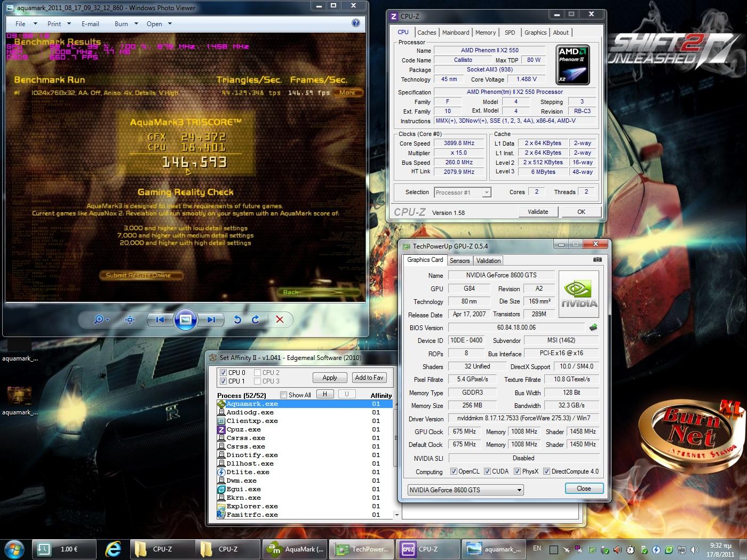This screenshot has height=560, width=747.
Task: Go to next picture in Photo Viewer
Action: (211, 319)
